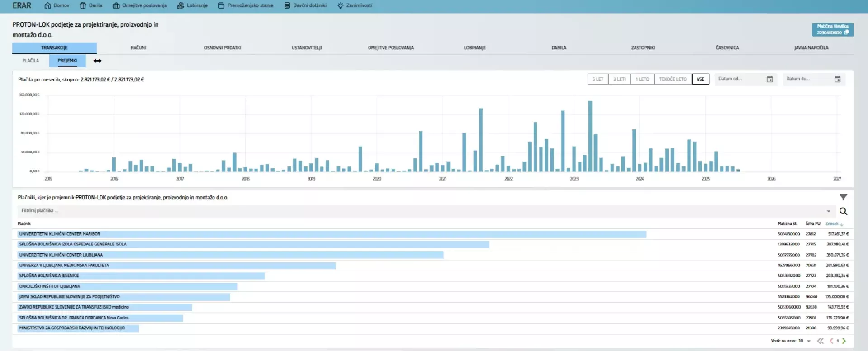The height and width of the screenshot is (352, 868).
Task: Open the 'Datum do' calendar picker
Action: click(x=837, y=79)
